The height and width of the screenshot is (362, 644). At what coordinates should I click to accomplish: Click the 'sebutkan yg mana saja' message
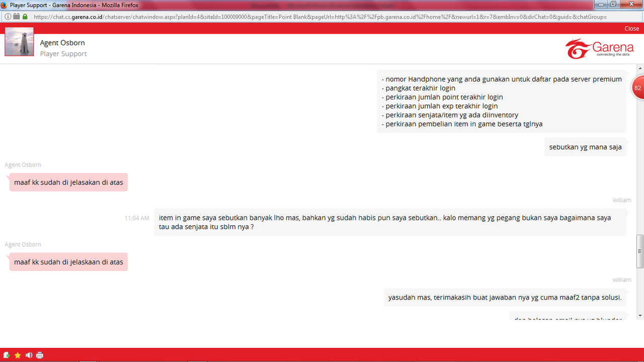585,147
